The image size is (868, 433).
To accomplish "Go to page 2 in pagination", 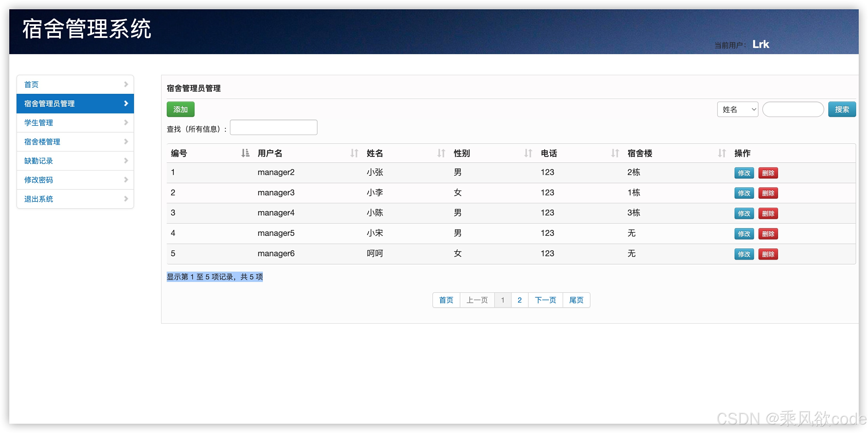I will pyautogui.click(x=519, y=300).
